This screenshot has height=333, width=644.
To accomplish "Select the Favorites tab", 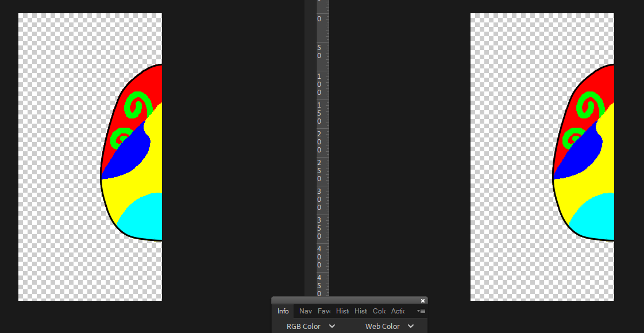I will click(x=323, y=311).
